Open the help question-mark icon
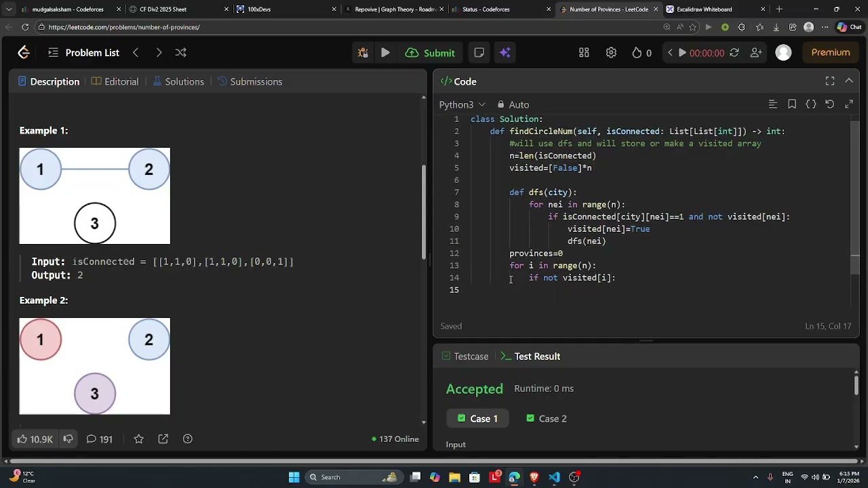 tap(188, 439)
